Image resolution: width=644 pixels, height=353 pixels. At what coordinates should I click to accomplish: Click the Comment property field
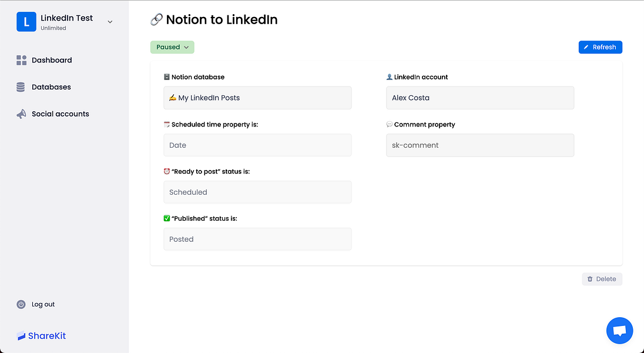click(x=479, y=145)
